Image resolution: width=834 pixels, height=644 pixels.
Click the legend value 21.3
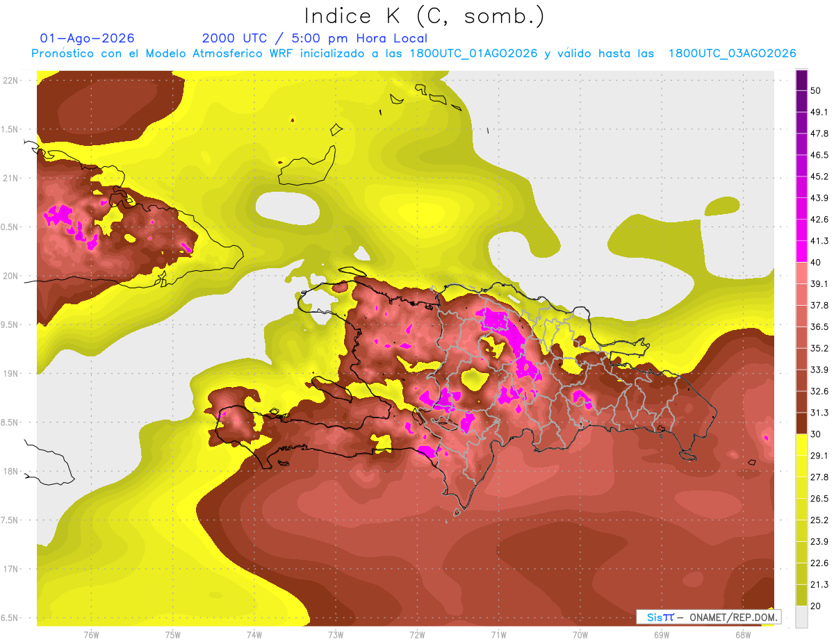coord(819,585)
